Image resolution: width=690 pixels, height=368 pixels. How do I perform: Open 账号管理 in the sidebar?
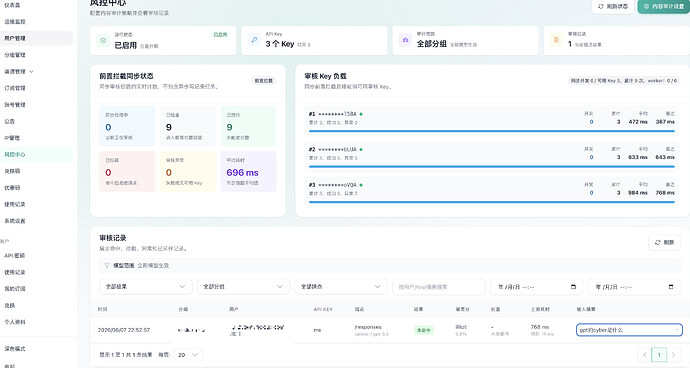(15, 105)
